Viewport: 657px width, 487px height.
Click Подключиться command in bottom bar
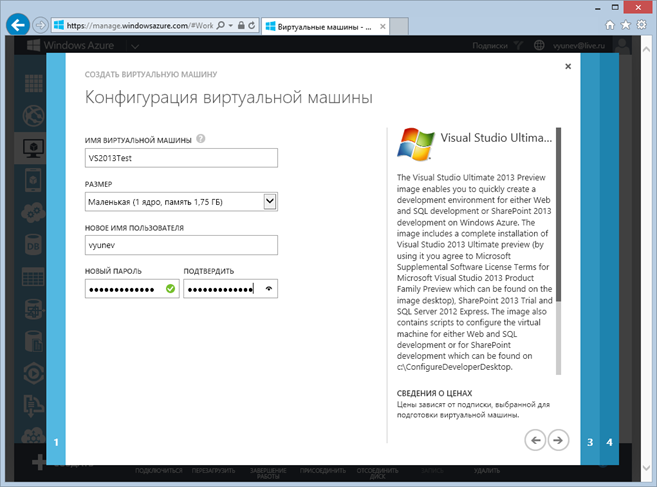pos(159,471)
